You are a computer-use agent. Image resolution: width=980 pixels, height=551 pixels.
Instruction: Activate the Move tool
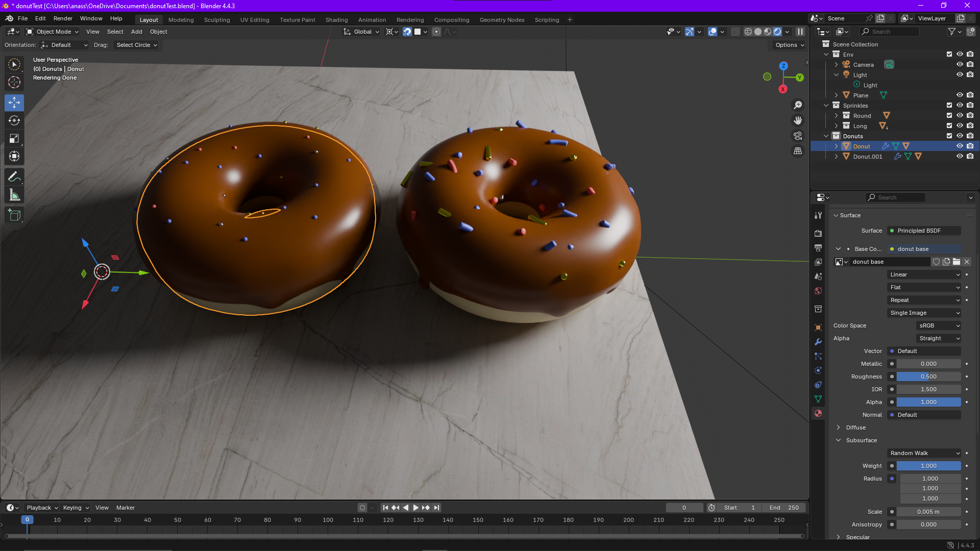click(14, 103)
